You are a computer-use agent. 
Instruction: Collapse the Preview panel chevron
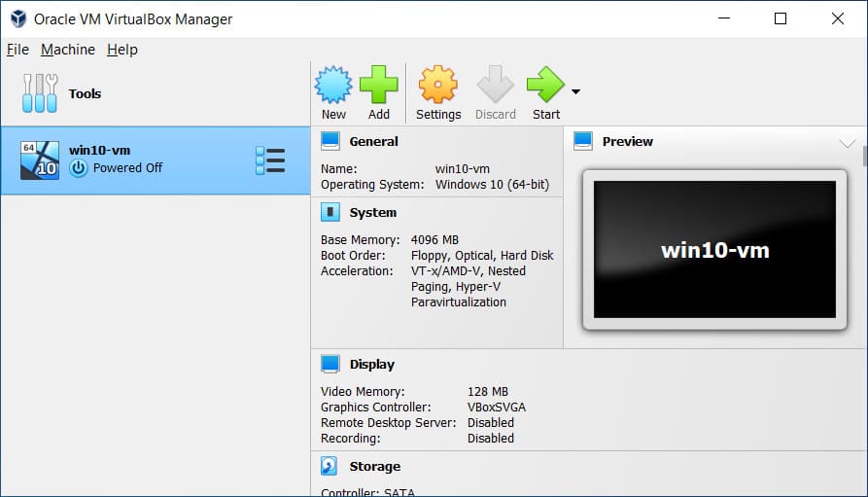pos(846,142)
